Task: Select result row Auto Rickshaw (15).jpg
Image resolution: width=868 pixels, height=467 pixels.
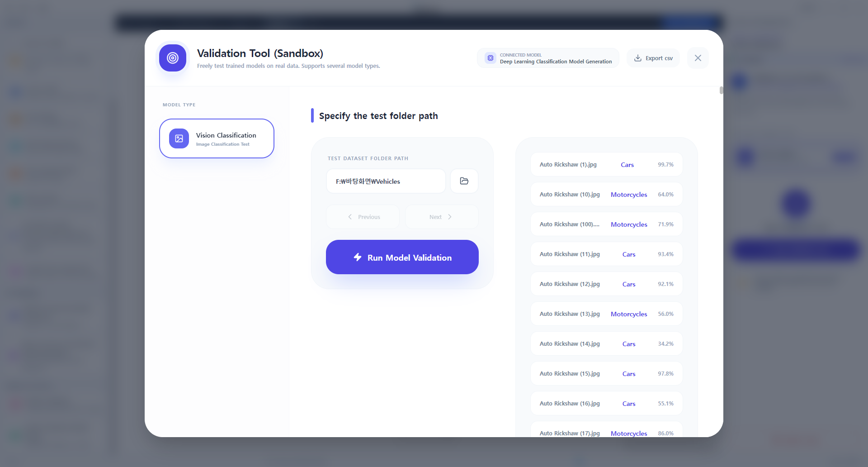Action: pos(607,373)
